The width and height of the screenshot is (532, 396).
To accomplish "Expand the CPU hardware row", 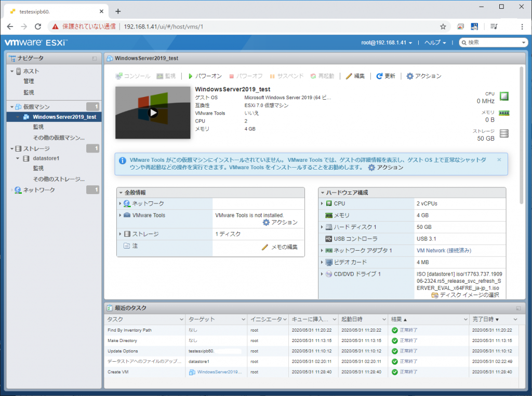I will pyautogui.click(x=322, y=203).
